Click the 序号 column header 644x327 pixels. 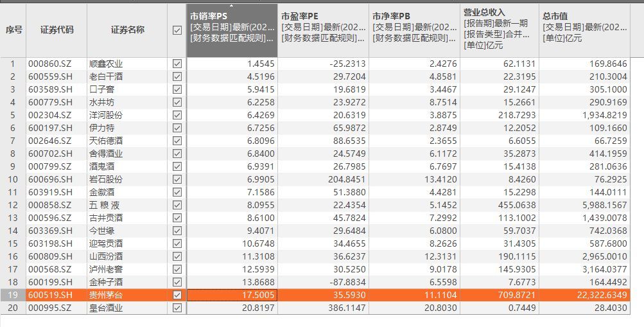(x=13, y=30)
